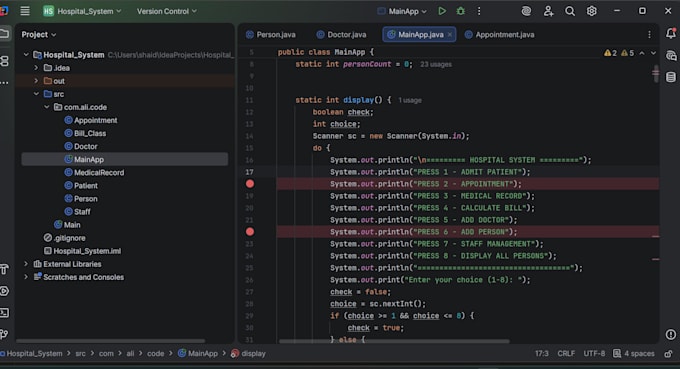
Task: Click the 17:3 line-column indicator
Action: [541, 354]
